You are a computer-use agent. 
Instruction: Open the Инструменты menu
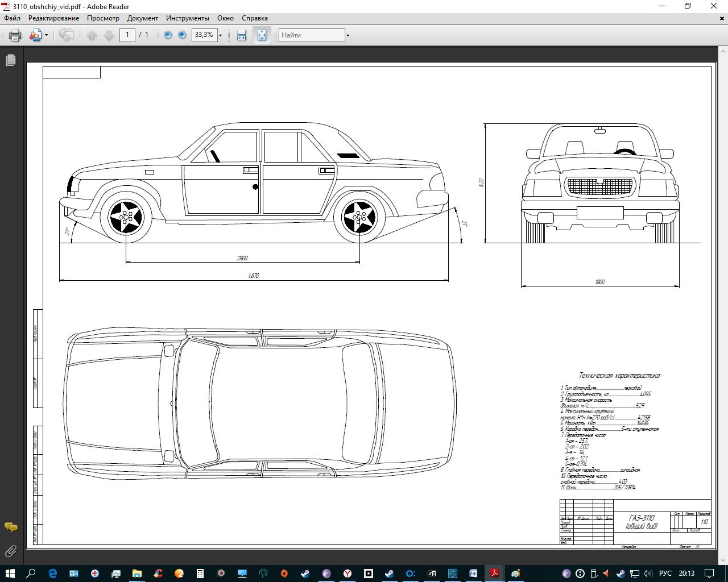coord(188,18)
